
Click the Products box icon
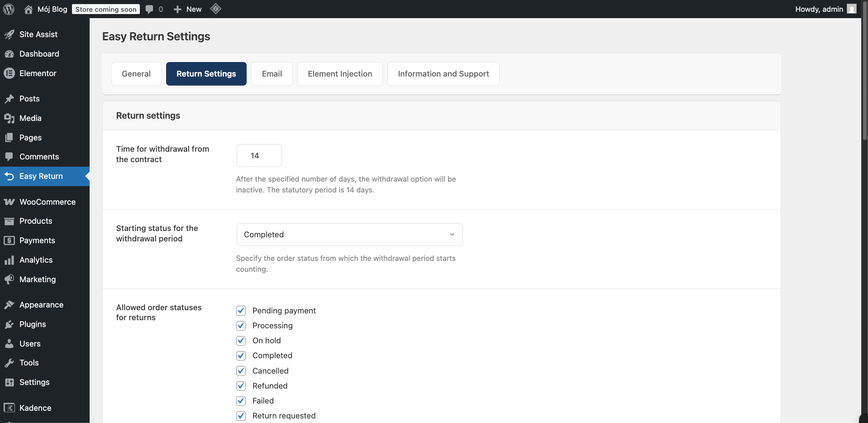coord(9,221)
